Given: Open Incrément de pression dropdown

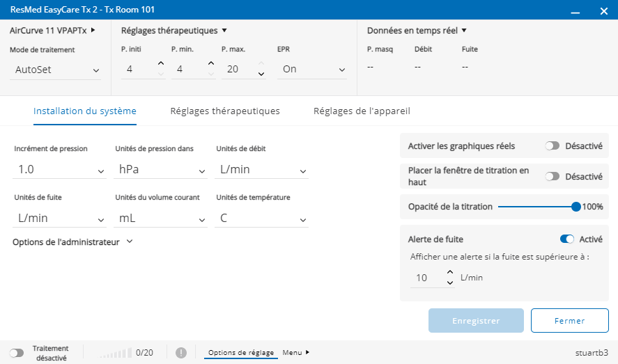Looking at the screenshot, I should pyautogui.click(x=59, y=170).
